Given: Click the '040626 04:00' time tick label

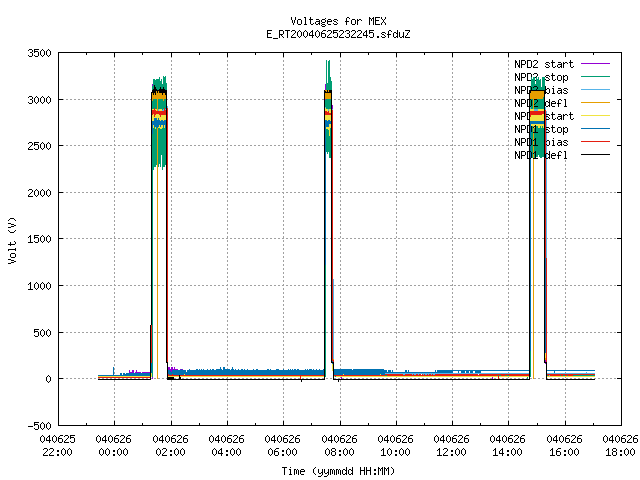Looking at the screenshot, I should (227, 446).
